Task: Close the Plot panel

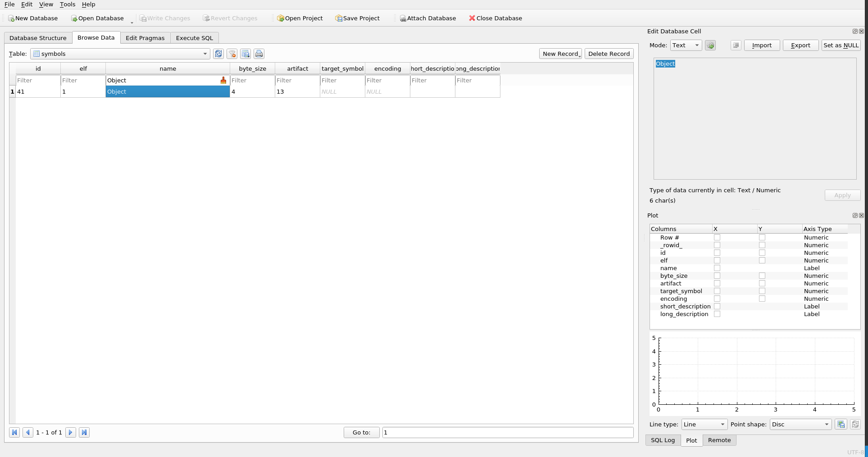Action: click(861, 216)
